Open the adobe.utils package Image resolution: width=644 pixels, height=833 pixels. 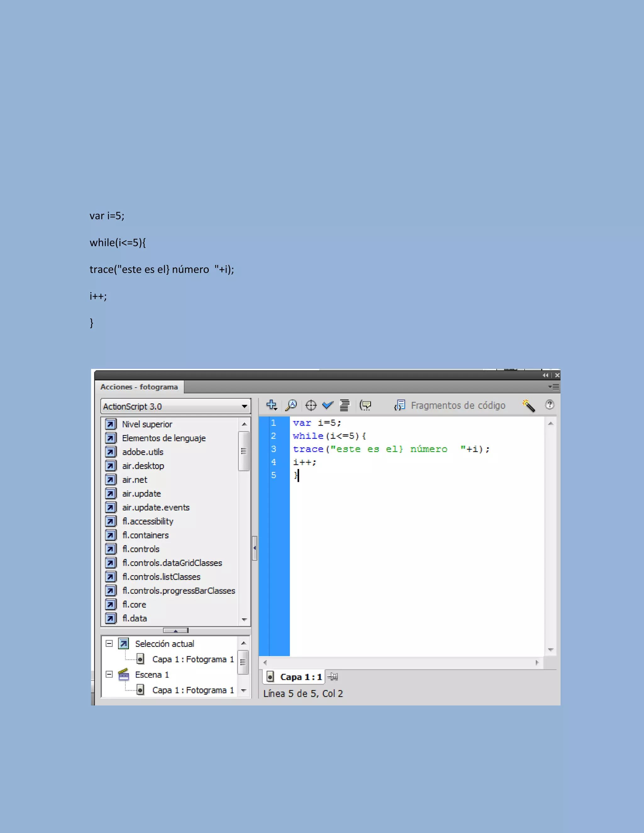[x=143, y=452]
